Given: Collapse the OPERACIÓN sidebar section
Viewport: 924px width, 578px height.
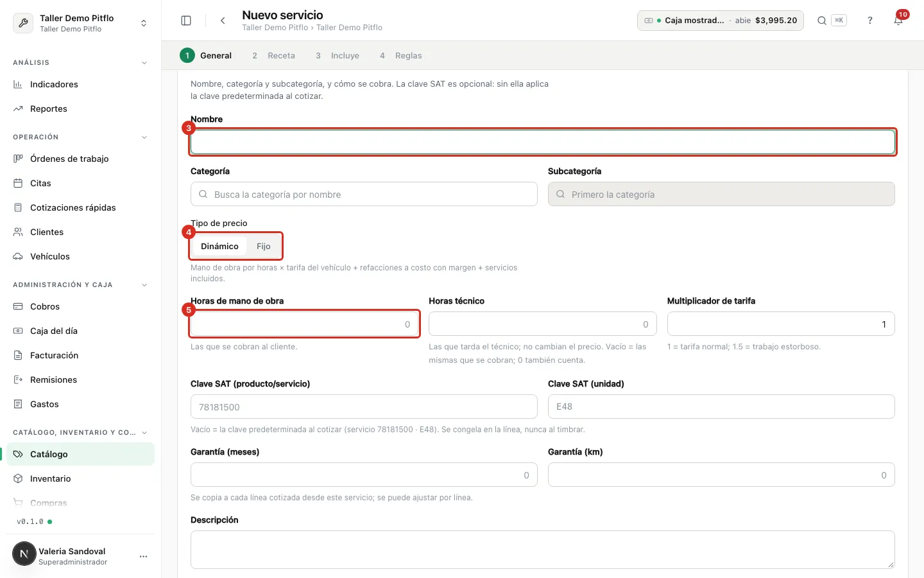Looking at the screenshot, I should pos(144,137).
